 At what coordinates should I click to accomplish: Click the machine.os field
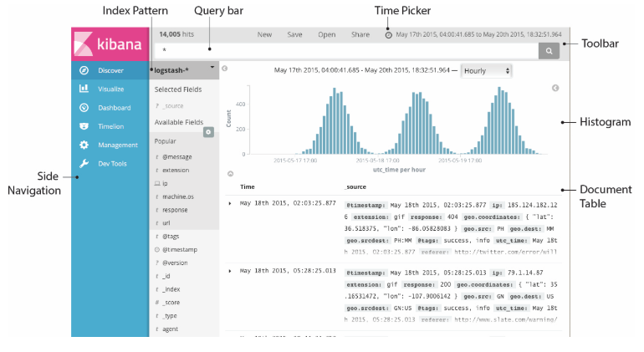pos(178,196)
